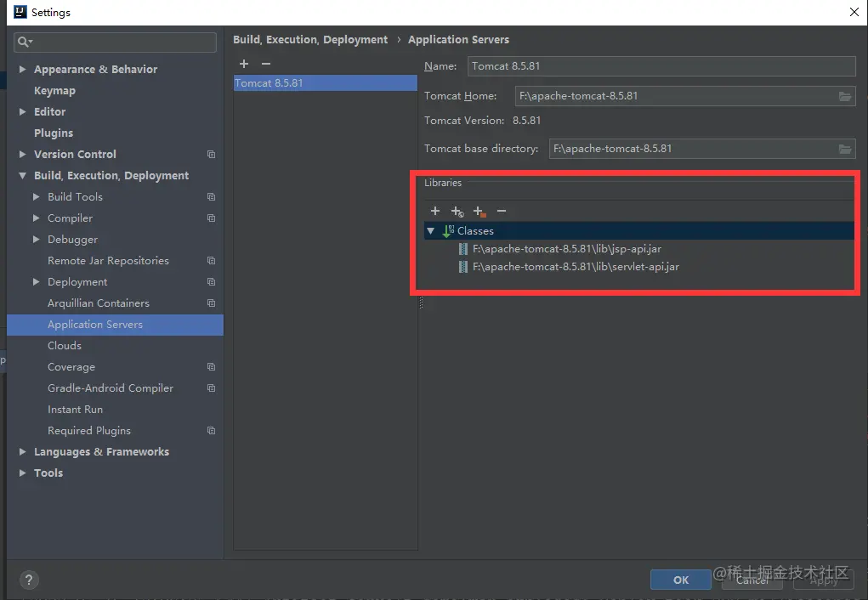Screen dimensions: 868x600
Task: Collapse the Classes library node
Action: click(431, 231)
